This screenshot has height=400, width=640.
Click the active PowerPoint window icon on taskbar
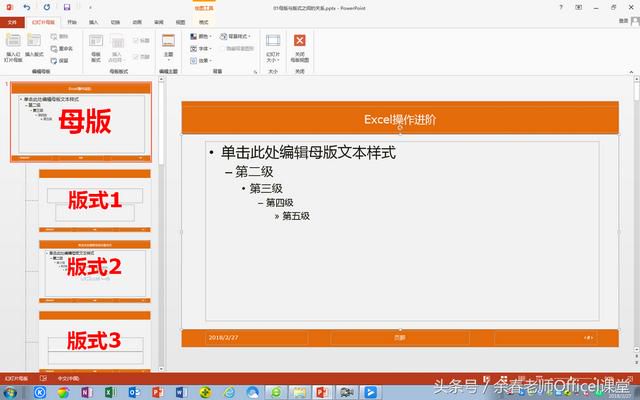pos(323,393)
